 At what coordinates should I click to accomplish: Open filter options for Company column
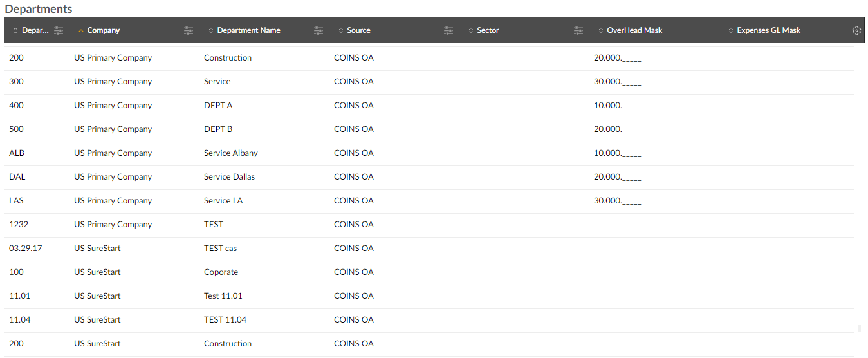[x=189, y=30]
